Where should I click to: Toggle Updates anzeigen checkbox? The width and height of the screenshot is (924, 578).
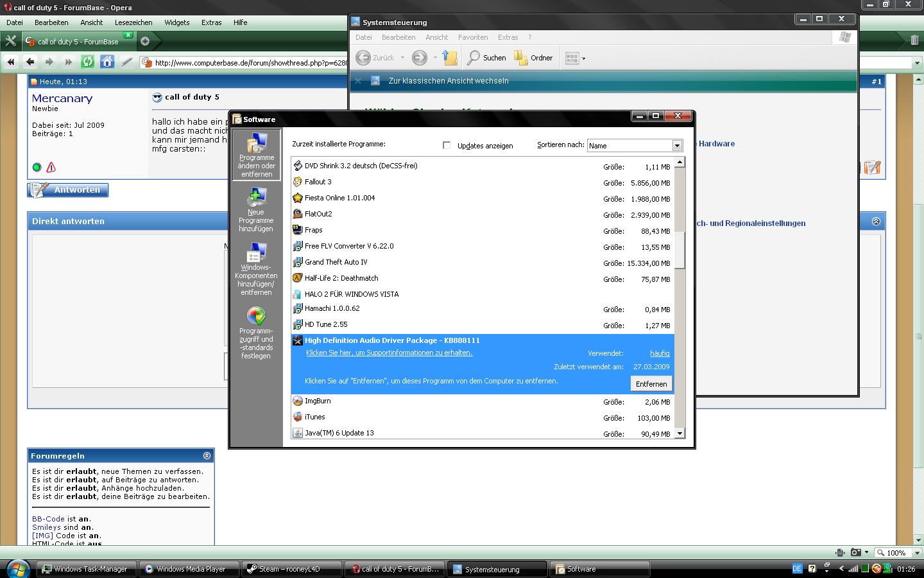(x=447, y=145)
